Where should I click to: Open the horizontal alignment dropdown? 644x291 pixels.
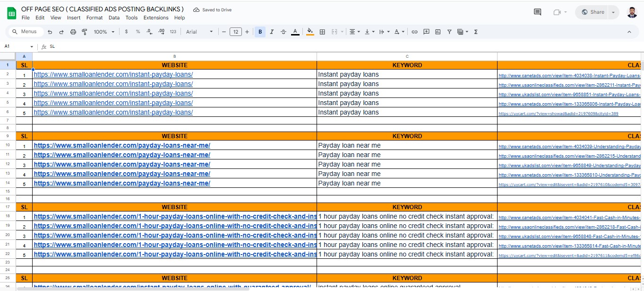354,32
